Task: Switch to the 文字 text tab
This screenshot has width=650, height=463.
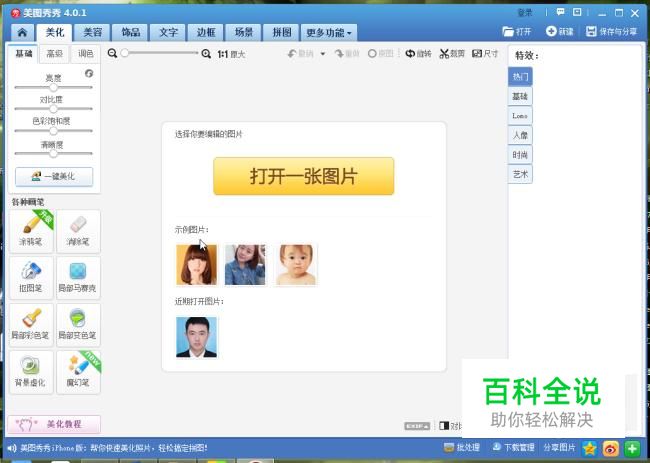Action: 168,32
